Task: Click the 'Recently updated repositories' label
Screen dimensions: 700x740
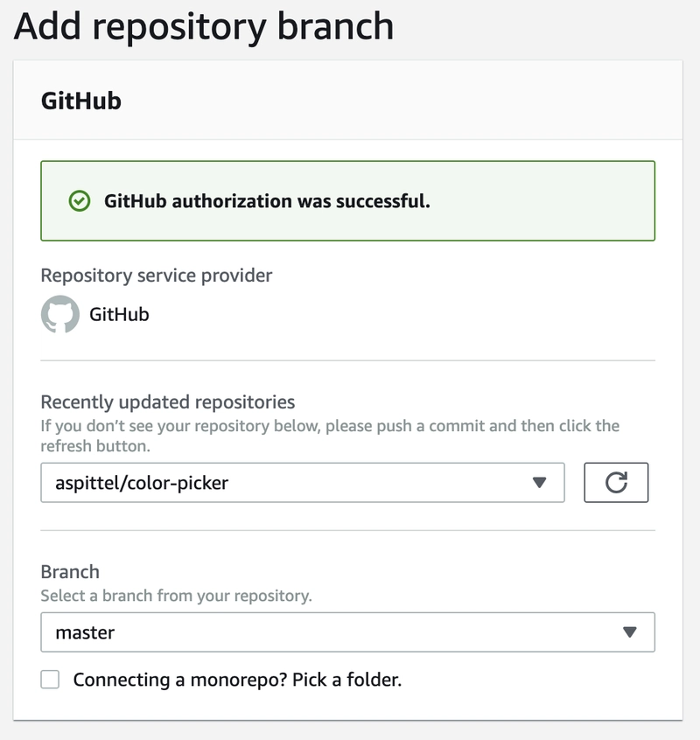Action: click(168, 402)
